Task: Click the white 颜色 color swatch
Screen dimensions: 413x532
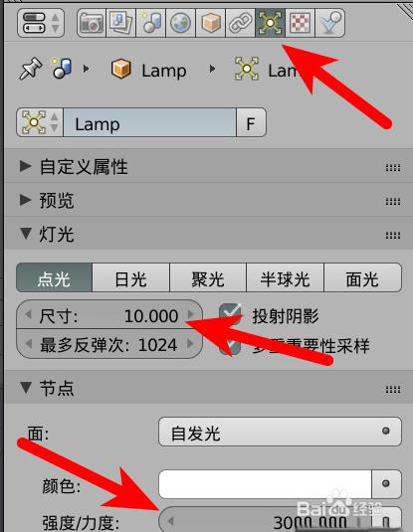Action: 265,484
